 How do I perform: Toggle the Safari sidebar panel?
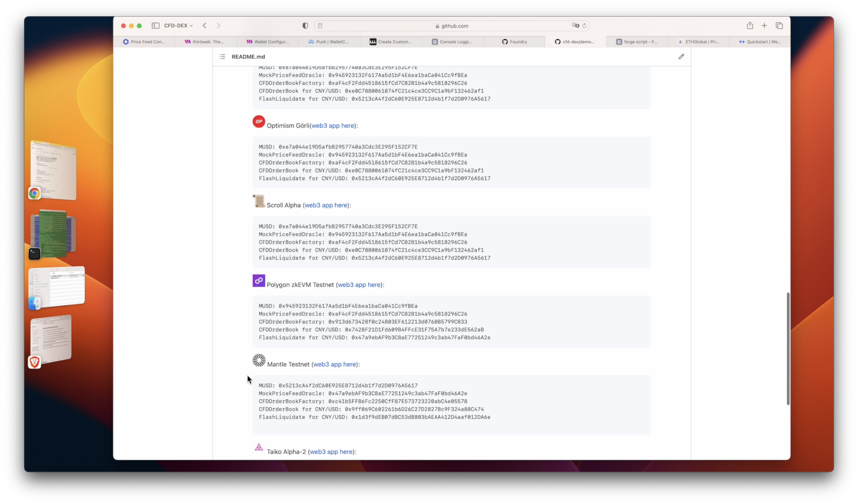pyautogui.click(x=156, y=26)
